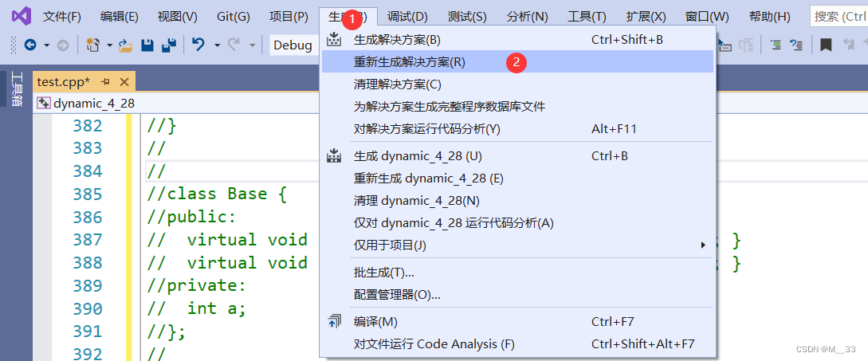Open the New Item dropdown arrow
Viewport: 868px width, 361px height.
tap(110, 45)
